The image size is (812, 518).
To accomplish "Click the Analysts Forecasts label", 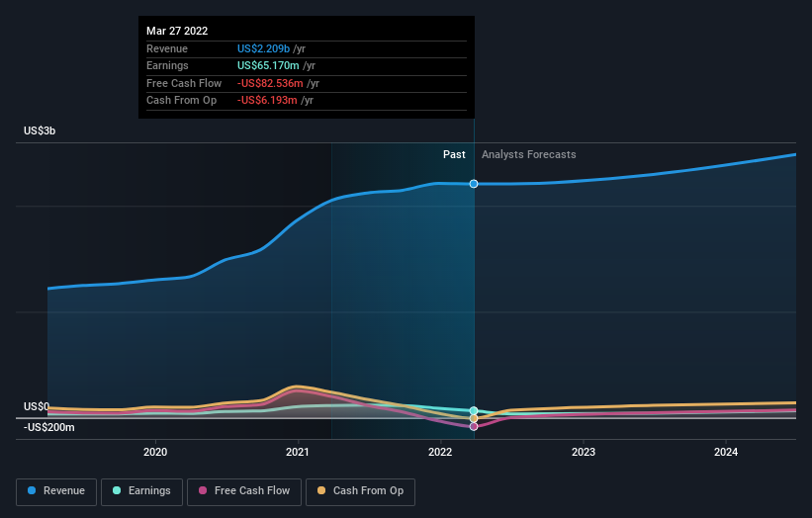I will tap(529, 155).
